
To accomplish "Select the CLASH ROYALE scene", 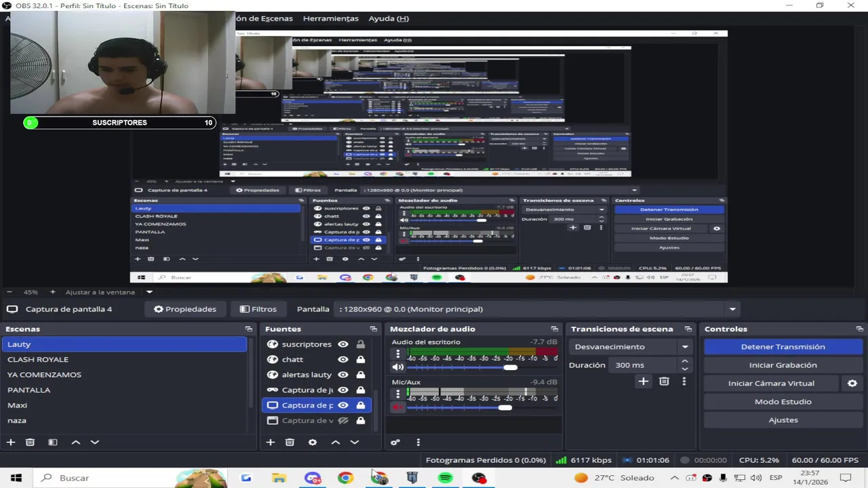I will pos(125,359).
